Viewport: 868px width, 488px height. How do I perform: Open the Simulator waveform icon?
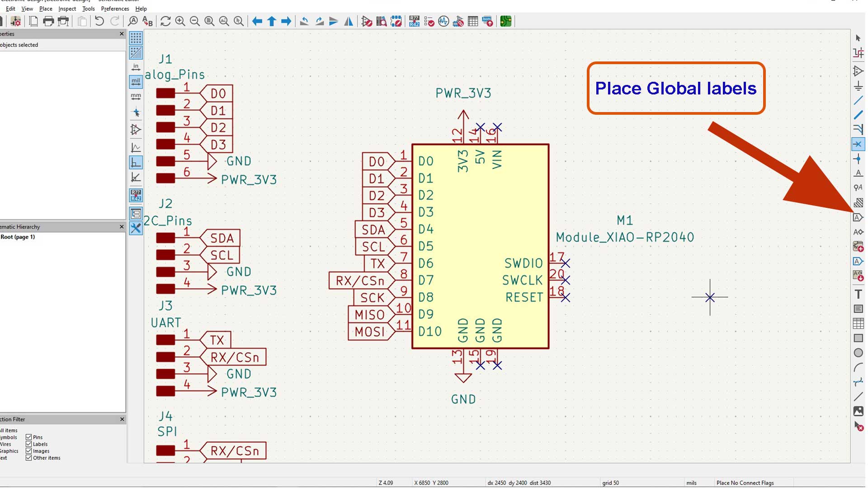pyautogui.click(x=443, y=21)
